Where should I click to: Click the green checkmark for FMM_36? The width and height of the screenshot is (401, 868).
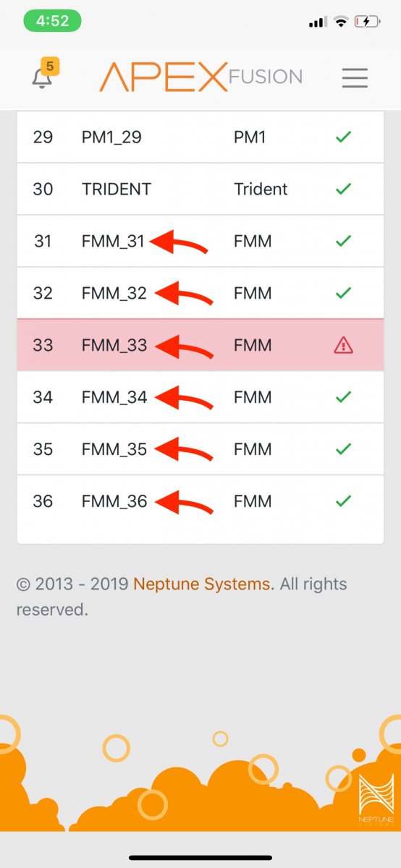coord(343,501)
